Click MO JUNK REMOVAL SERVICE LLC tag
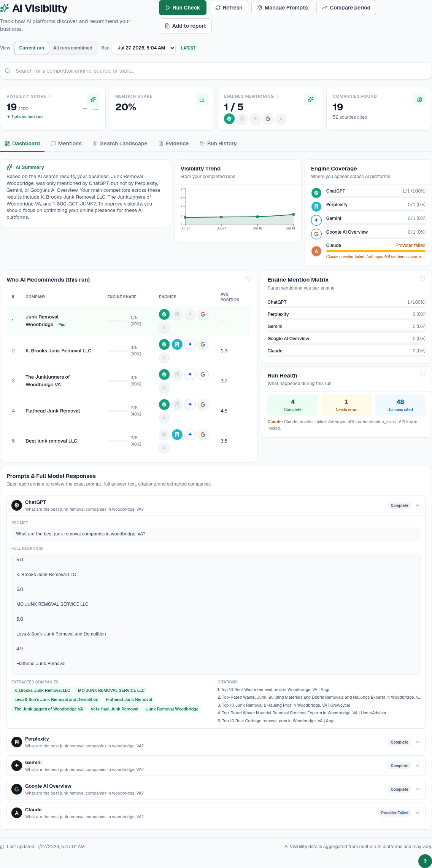This screenshot has width=432, height=868. tap(111, 690)
